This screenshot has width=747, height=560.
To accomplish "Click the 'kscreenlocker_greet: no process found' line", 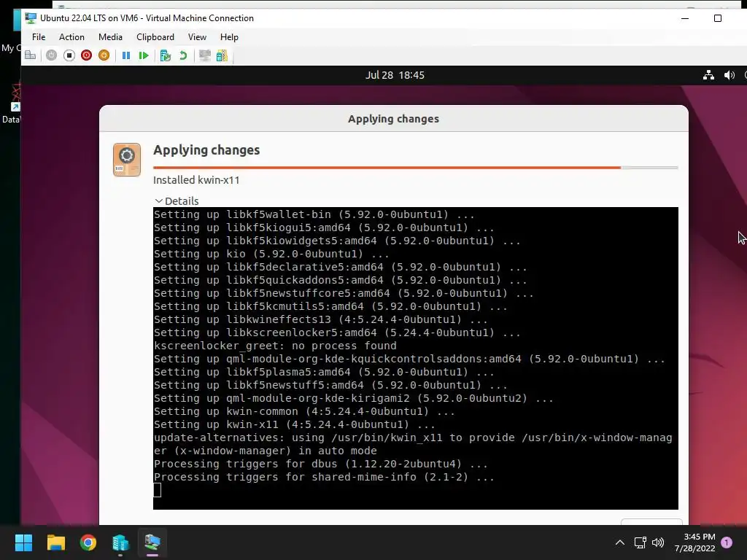I will coord(275,346).
